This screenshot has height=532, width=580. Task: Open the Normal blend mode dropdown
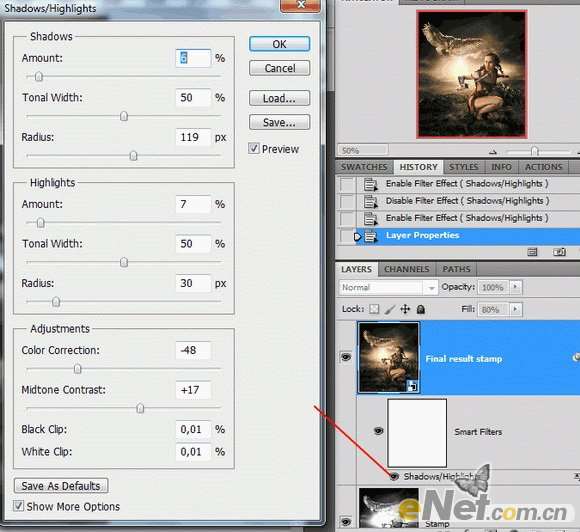(x=388, y=287)
